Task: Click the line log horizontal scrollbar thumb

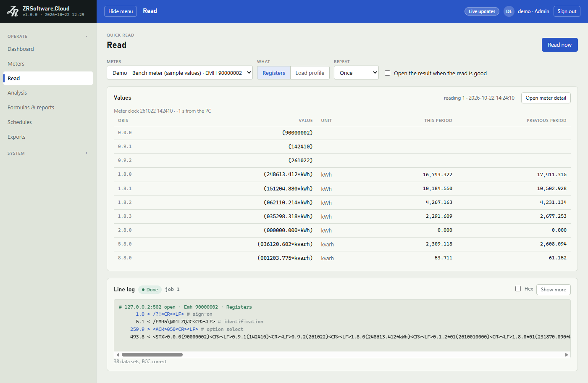Action: point(152,354)
